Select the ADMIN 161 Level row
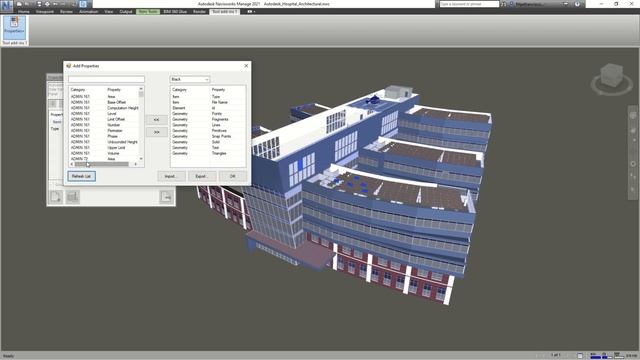Viewport: 640px width, 360px height. click(x=104, y=113)
